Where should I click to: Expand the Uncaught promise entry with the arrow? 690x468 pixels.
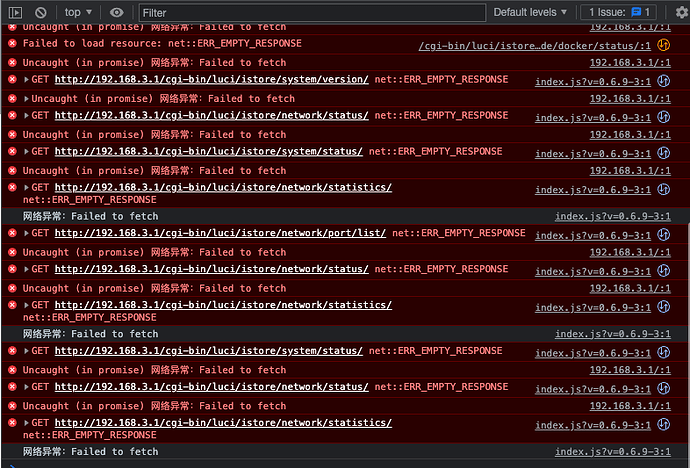tap(27, 99)
